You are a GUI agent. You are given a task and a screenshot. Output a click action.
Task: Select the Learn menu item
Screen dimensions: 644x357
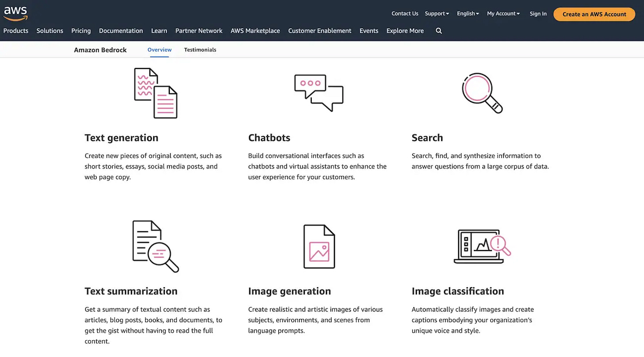pyautogui.click(x=159, y=31)
